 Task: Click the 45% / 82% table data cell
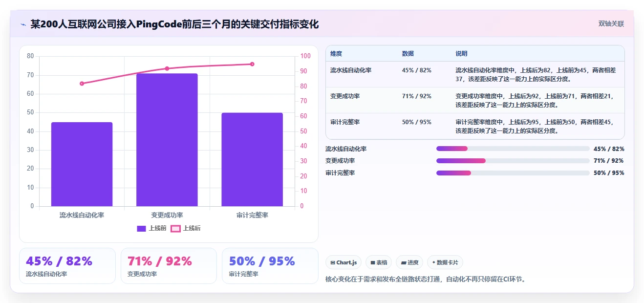[417, 70]
